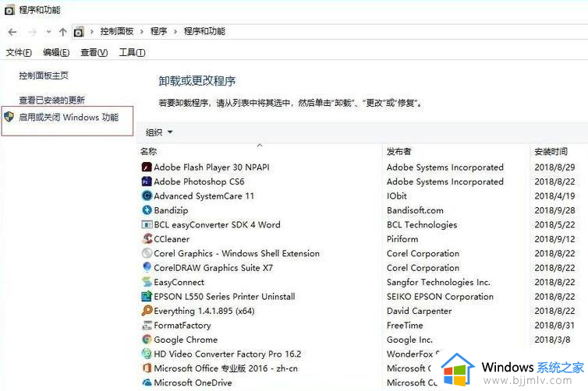This screenshot has height=391, width=588.
Task: Click the shield icon beside Windows 功能
Action: tap(9, 117)
